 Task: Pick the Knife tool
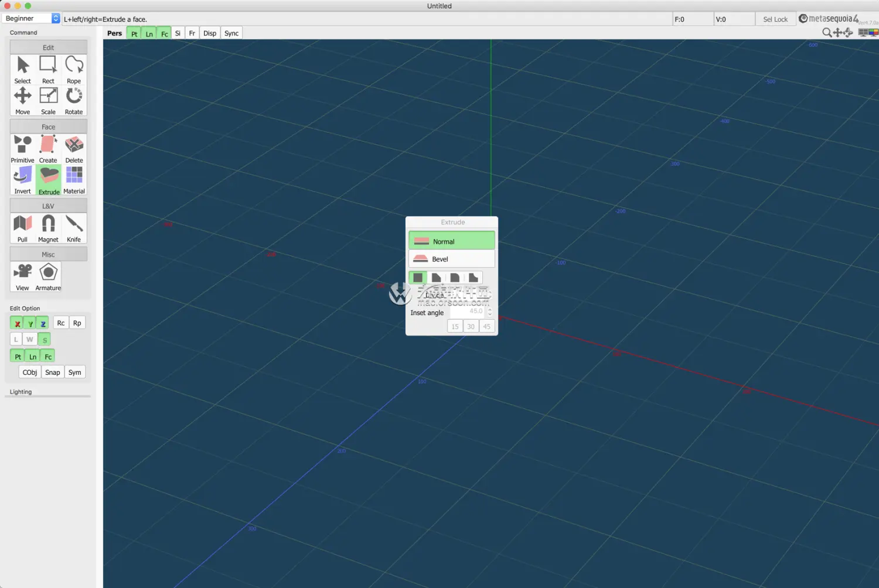(74, 228)
